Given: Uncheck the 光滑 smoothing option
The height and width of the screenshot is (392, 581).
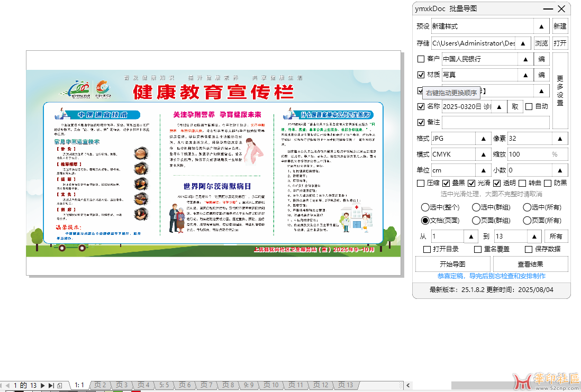Looking at the screenshot, I should (x=472, y=183).
